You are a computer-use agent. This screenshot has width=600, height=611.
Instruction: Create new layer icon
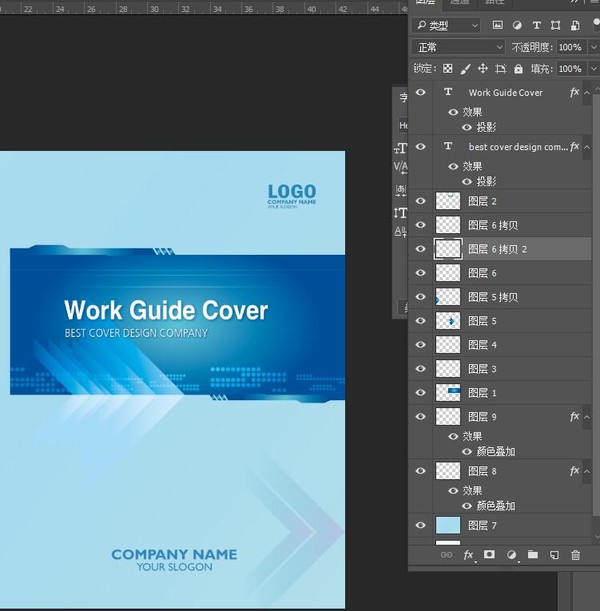coord(554,555)
